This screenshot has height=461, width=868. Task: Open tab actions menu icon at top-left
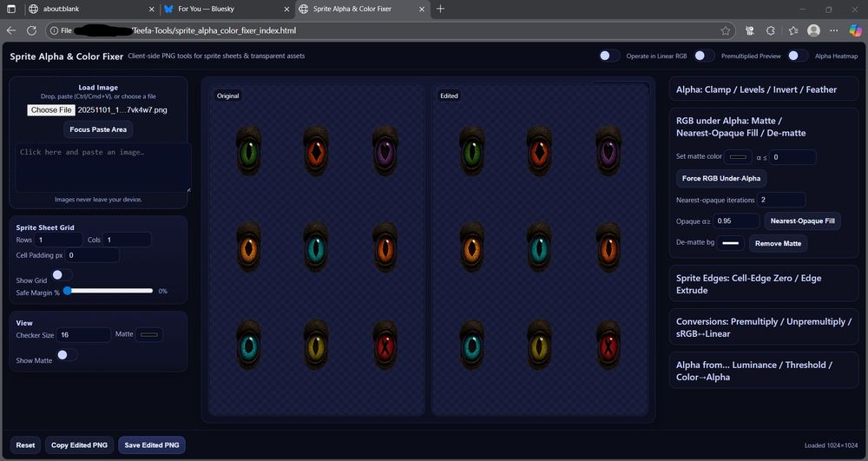pos(11,9)
